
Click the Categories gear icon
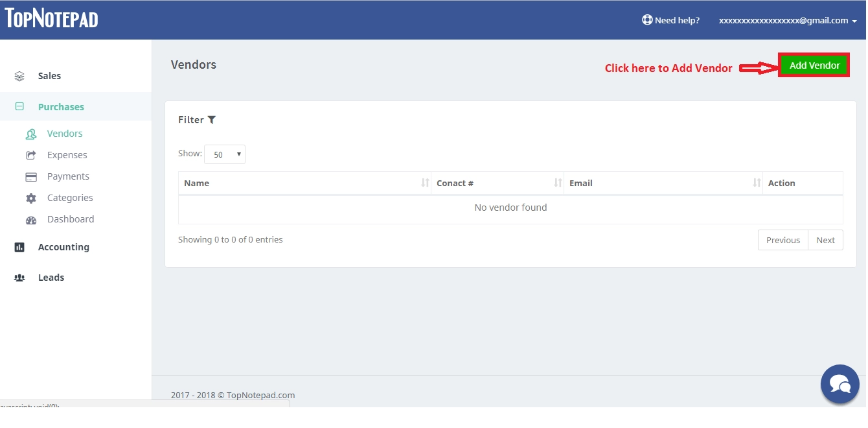31,198
